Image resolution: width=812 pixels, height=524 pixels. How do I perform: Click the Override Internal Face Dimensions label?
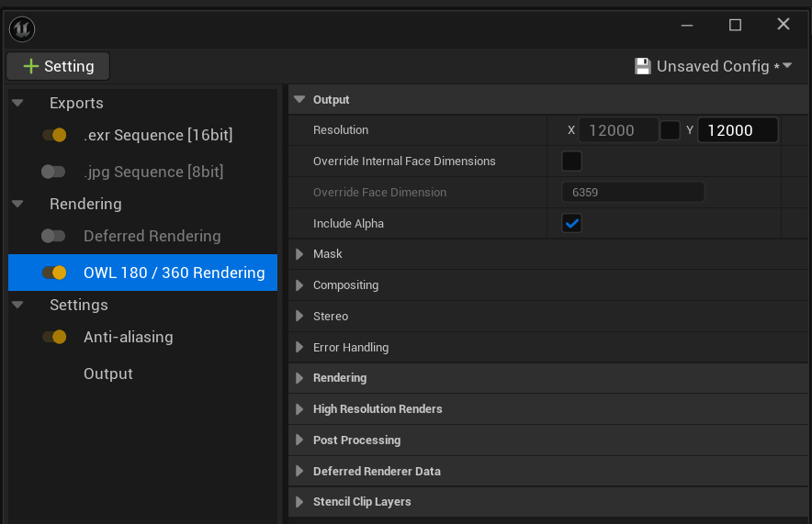(404, 161)
